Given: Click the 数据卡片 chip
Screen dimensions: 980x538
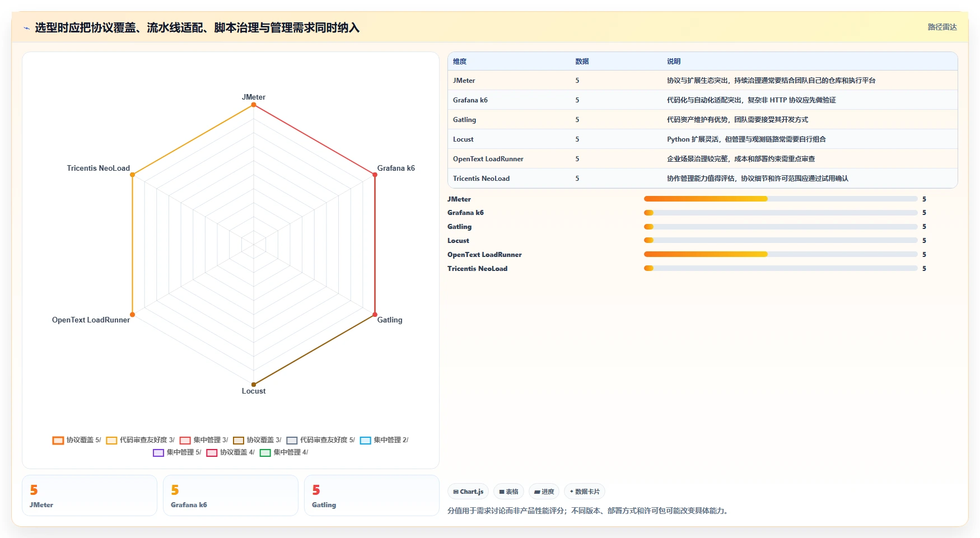Looking at the screenshot, I should point(585,492).
